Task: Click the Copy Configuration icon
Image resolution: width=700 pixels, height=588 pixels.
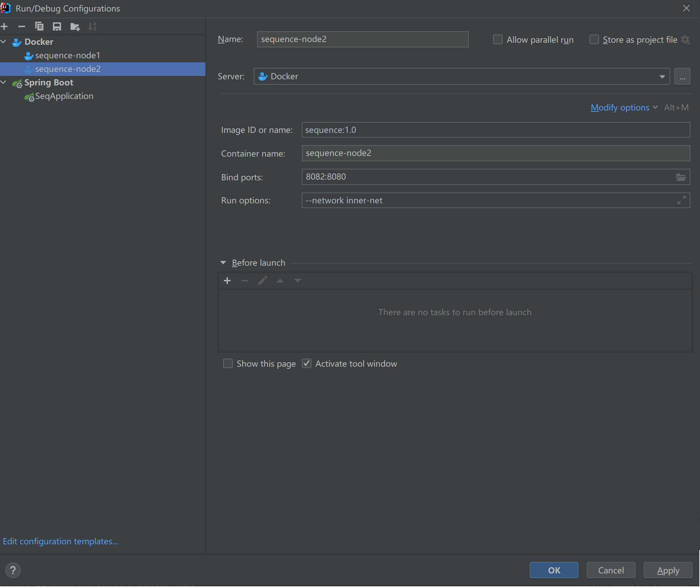Action: click(39, 26)
